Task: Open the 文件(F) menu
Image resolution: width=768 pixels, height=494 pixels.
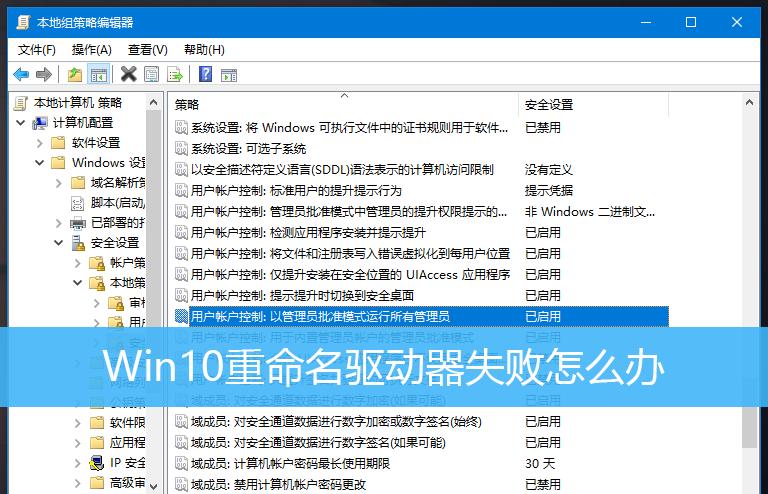Action: click(37, 49)
